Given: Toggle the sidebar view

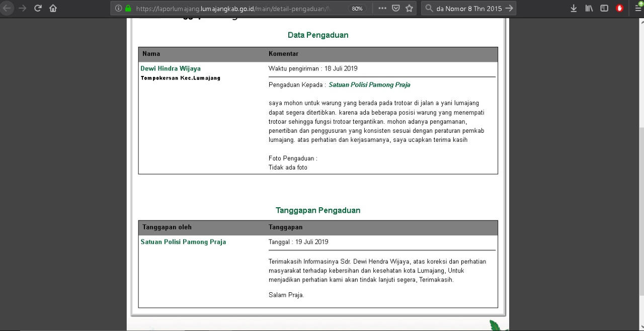Looking at the screenshot, I should pyautogui.click(x=604, y=9).
